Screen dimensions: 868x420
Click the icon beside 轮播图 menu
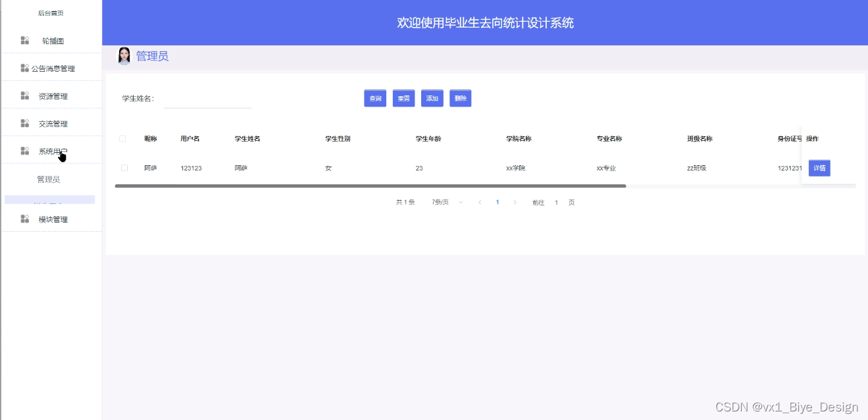(x=25, y=41)
